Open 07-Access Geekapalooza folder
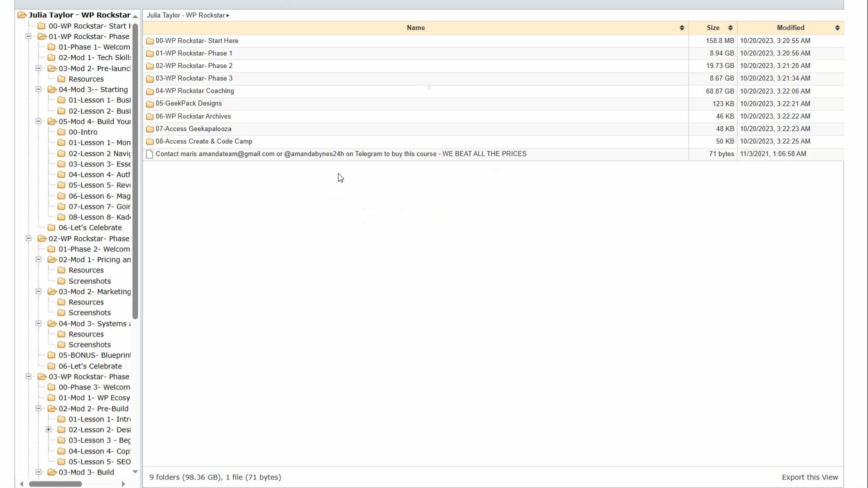 193,129
